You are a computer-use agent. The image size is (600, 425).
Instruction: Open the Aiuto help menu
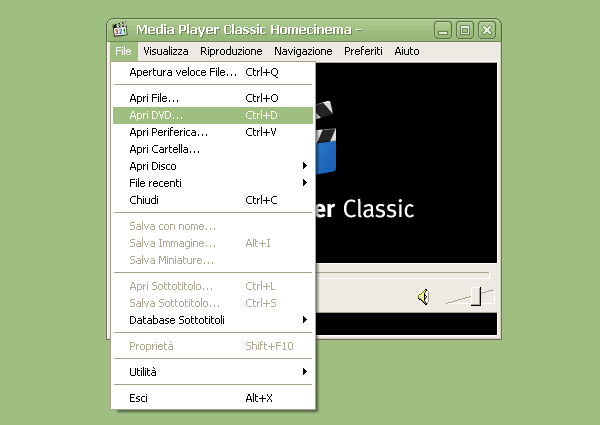coord(407,51)
